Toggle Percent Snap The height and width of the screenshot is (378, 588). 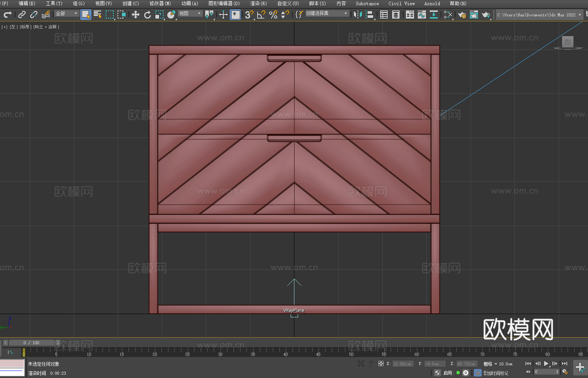point(273,14)
